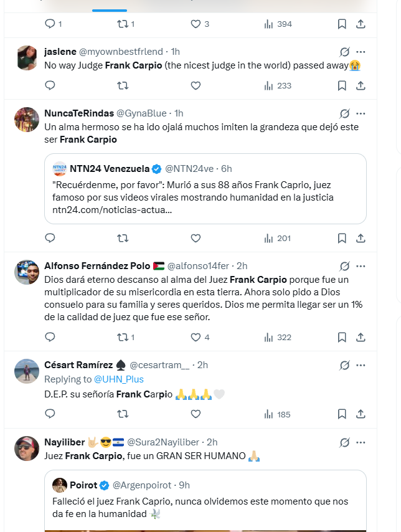Open jaslene's profile avatar
The height and width of the screenshot is (532, 401).
27,58
